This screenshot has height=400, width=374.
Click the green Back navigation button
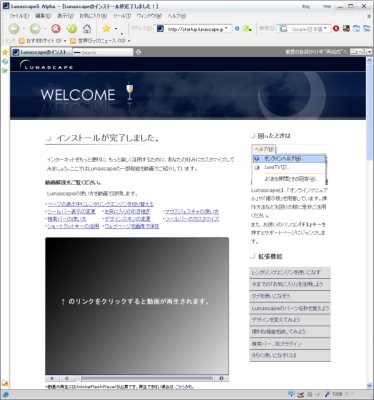pos(14,29)
